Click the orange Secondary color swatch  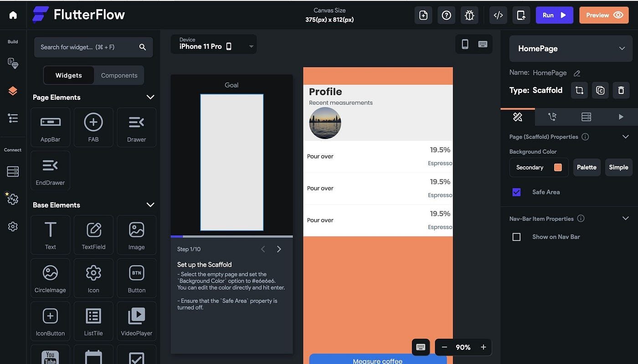point(558,167)
